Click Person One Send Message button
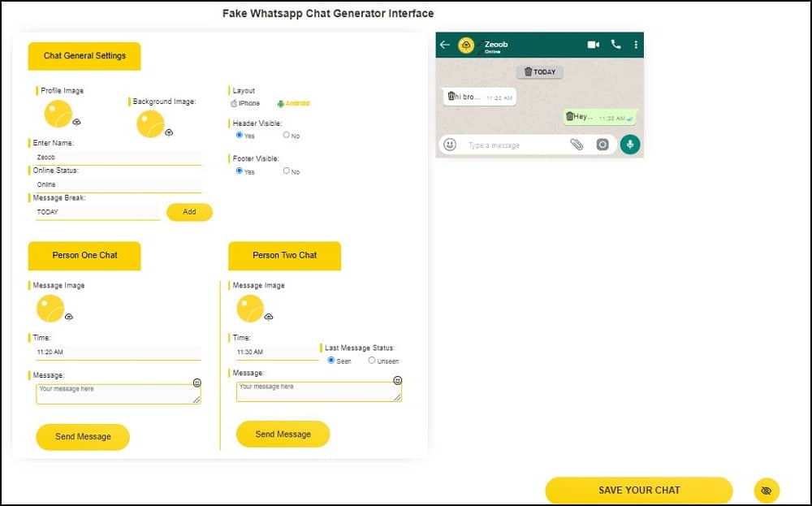Viewport: 812px width, 506px height. click(x=83, y=437)
